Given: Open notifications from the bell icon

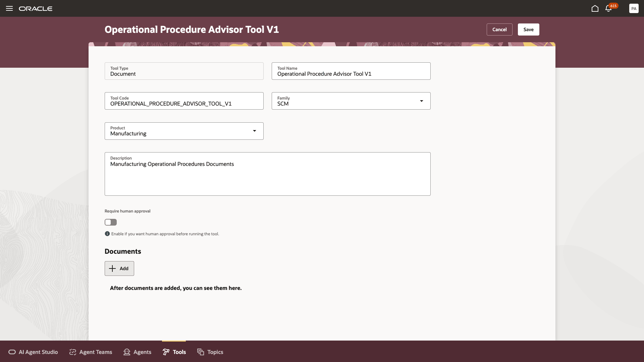Looking at the screenshot, I should point(608,9).
